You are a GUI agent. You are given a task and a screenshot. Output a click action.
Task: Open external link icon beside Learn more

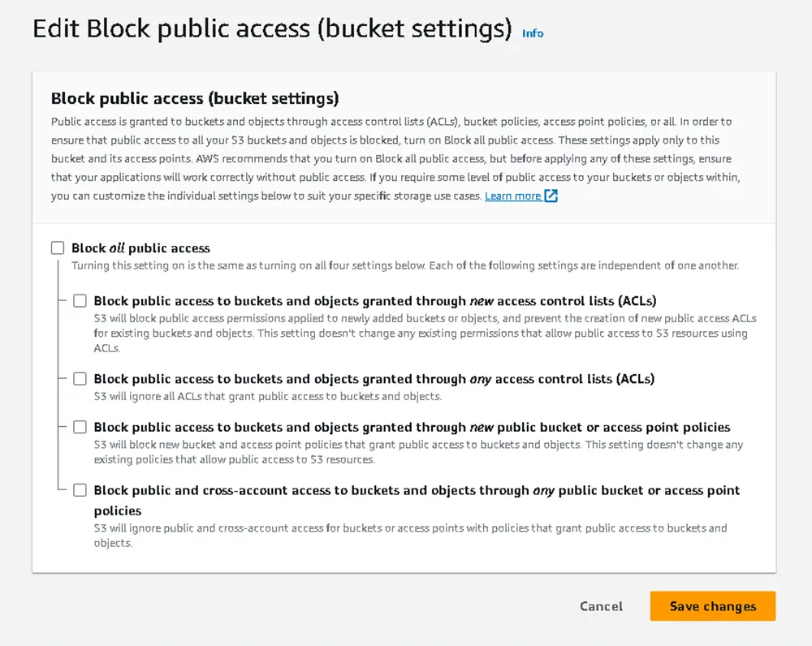tap(551, 196)
